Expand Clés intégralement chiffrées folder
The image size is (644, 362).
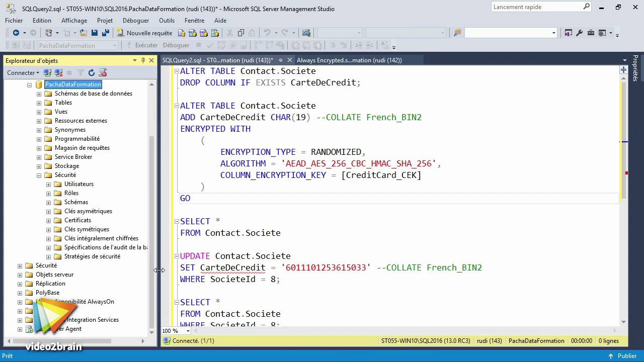pyautogui.click(x=48, y=238)
